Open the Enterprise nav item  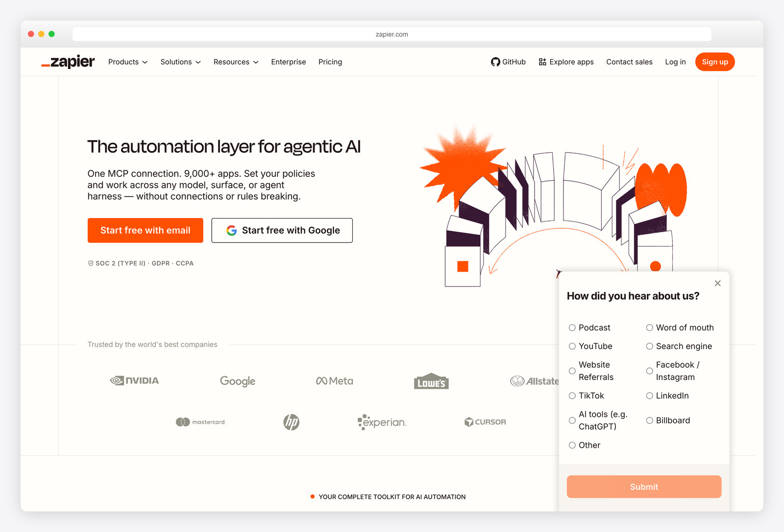coord(289,62)
